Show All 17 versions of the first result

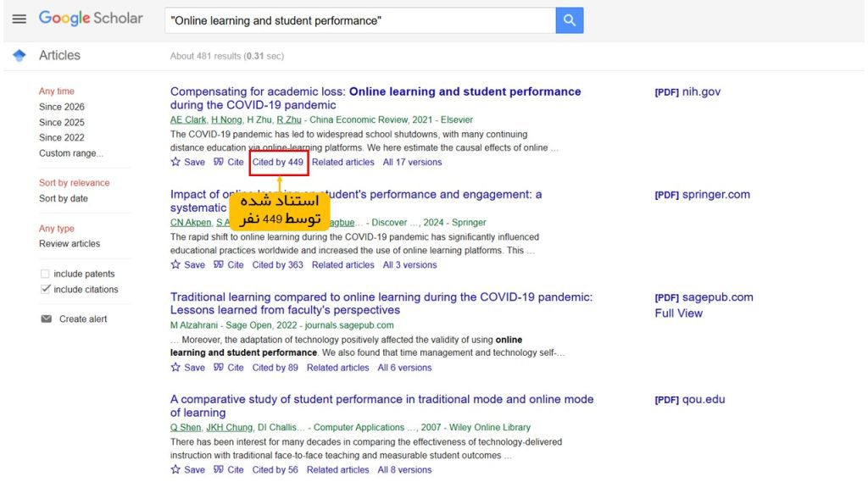click(413, 162)
